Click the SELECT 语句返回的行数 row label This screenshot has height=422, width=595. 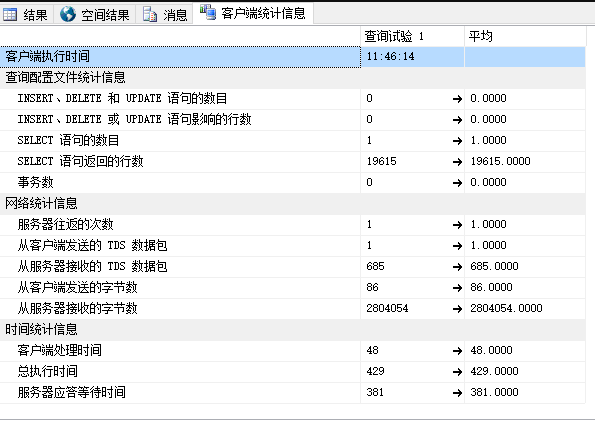coord(80,161)
